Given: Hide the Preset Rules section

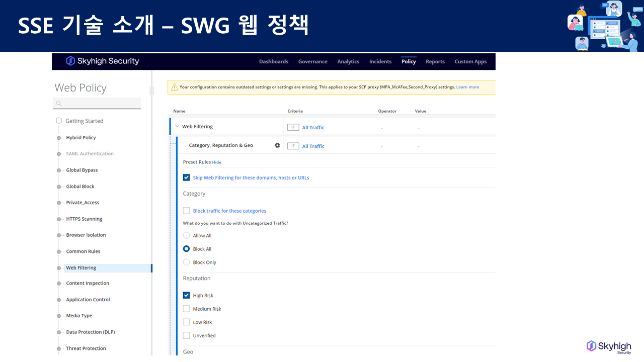Looking at the screenshot, I should (216, 162).
